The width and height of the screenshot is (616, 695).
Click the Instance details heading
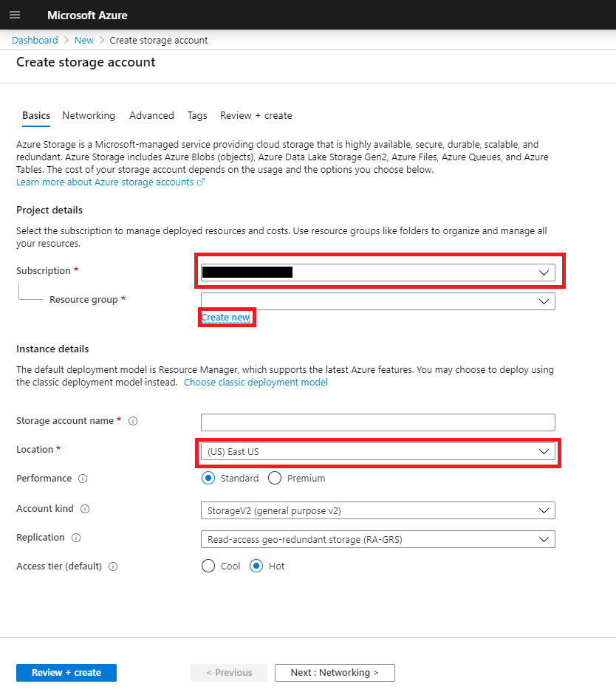point(52,349)
